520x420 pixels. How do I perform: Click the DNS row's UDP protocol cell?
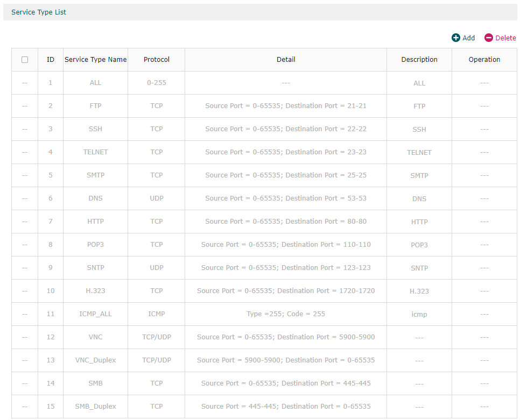(x=157, y=198)
